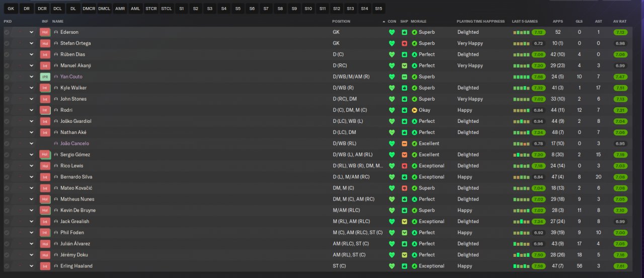Click Nathan Aké's Perfect morale icon
The width and height of the screenshot is (644, 278).
tap(415, 132)
